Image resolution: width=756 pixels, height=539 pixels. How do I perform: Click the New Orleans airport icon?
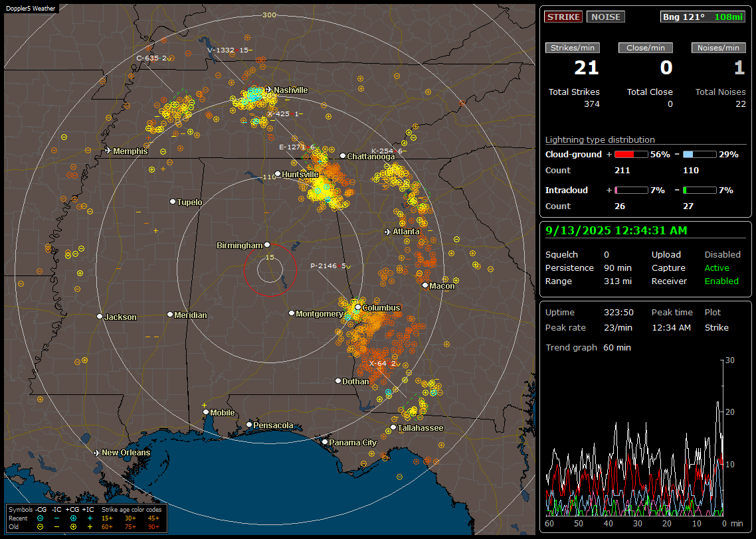(96, 453)
